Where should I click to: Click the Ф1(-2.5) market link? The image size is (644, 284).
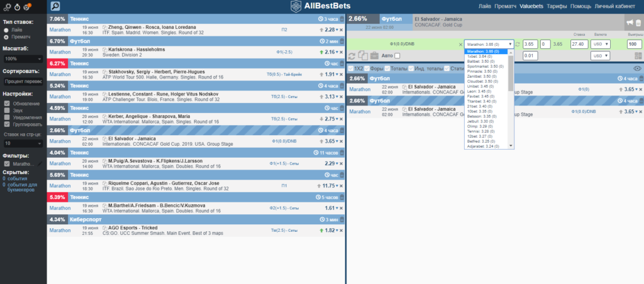pos(284,52)
